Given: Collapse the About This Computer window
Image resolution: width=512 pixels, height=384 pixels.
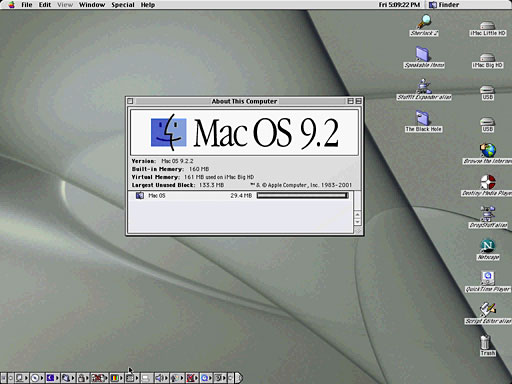Looking at the screenshot, I should pos(358,101).
